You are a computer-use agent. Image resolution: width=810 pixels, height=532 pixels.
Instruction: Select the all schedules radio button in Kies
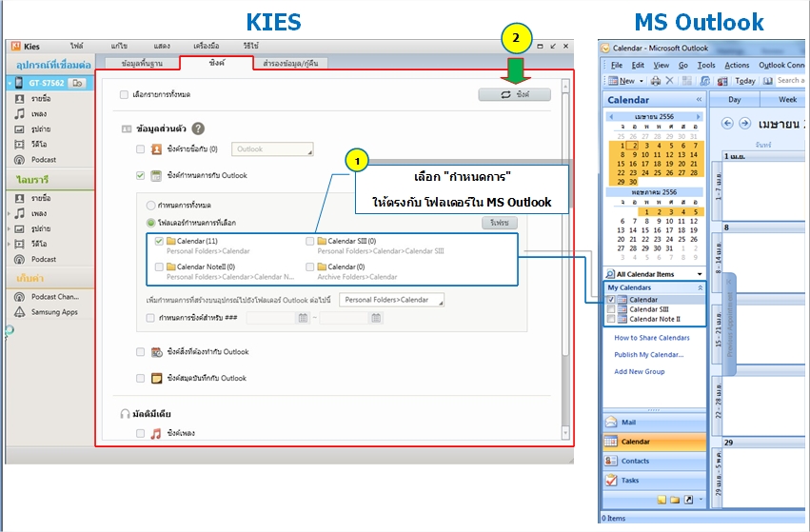[150, 206]
